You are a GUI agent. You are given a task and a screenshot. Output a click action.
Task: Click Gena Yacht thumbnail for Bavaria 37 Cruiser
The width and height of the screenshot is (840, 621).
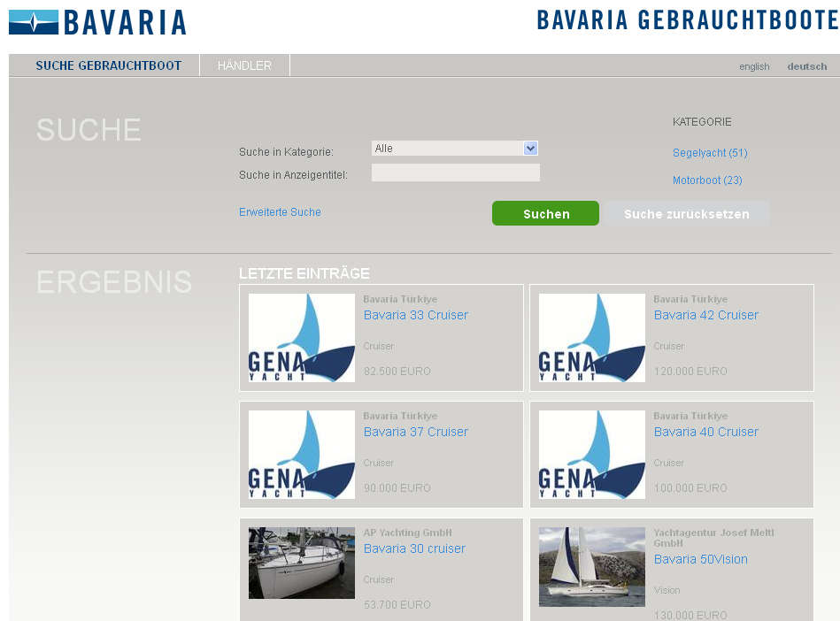coord(302,455)
